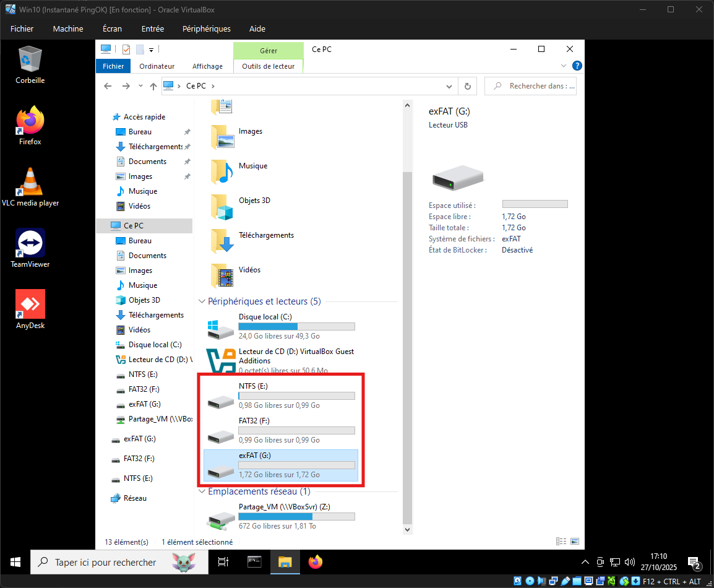Screen dimensions: 714x588
Task: Open the Explorer help question mark icon
Action: [577, 66]
